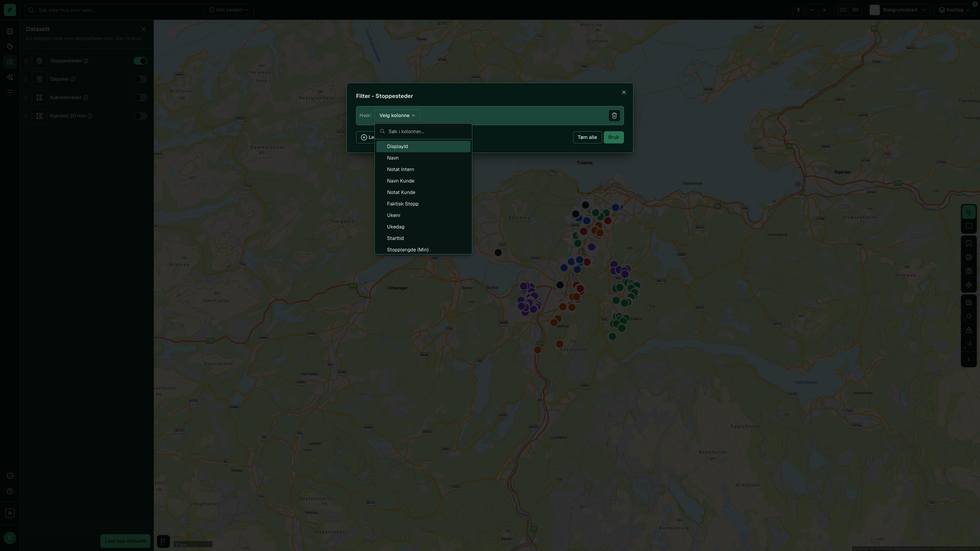Close the Datasett panel

coord(144,29)
